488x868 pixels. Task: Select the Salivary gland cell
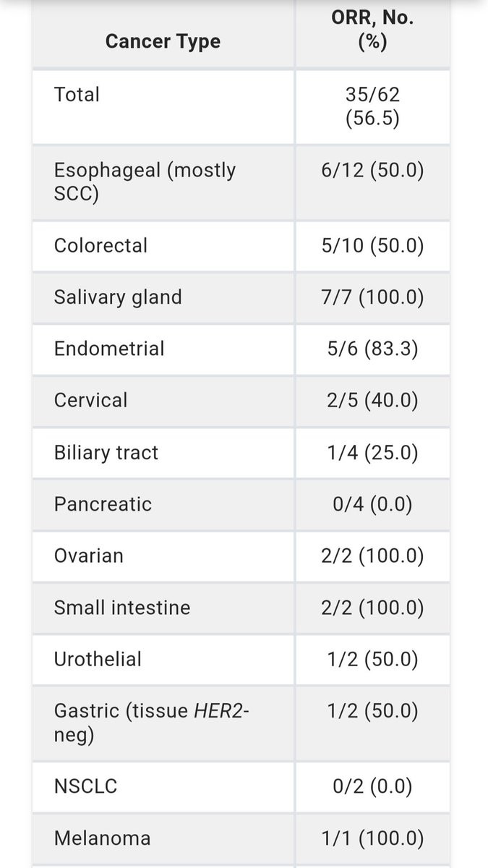click(118, 297)
